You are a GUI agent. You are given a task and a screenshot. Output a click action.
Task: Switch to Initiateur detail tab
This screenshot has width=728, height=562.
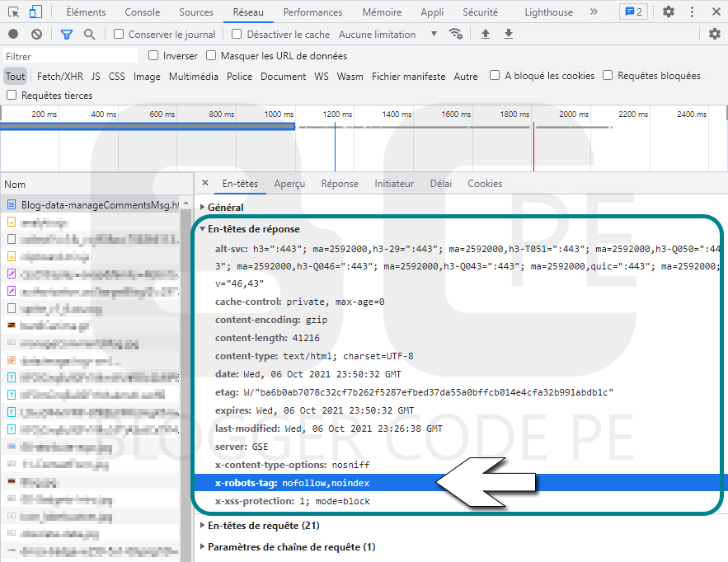(x=394, y=183)
